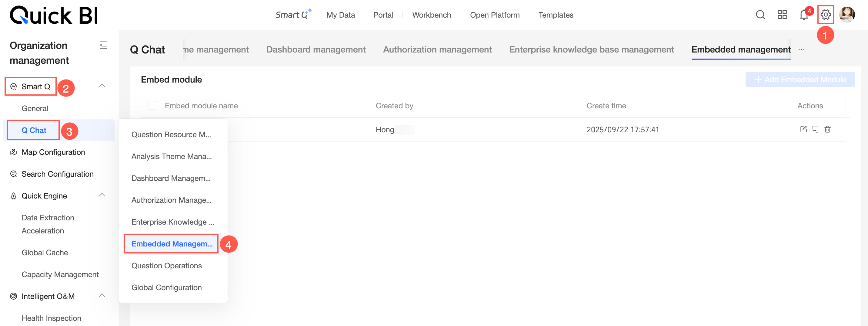
Task: Open Capacity Management in sidebar
Action: coord(60,275)
